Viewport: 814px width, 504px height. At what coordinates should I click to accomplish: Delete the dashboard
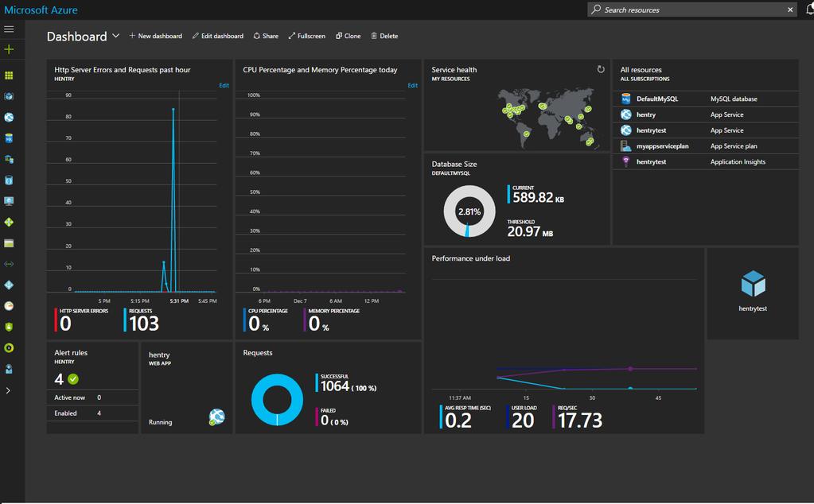click(x=384, y=36)
